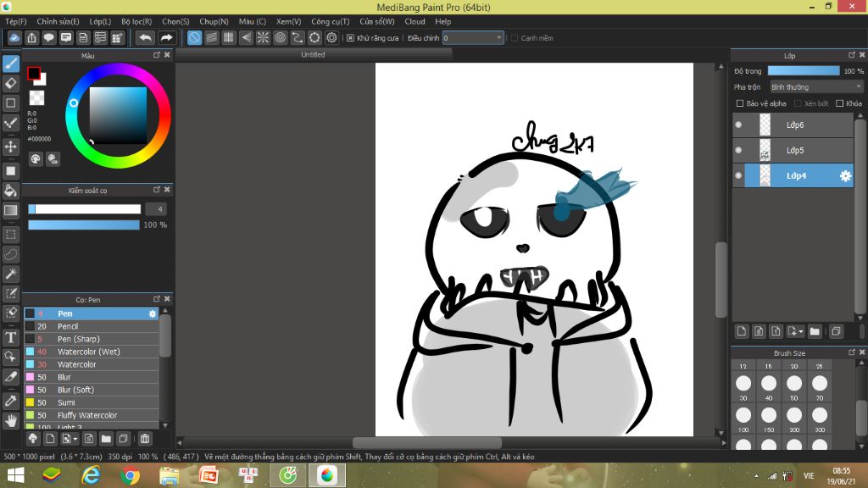Expand the add-layer type dropdown
Viewport: 868px width, 488px height.
pos(800,332)
